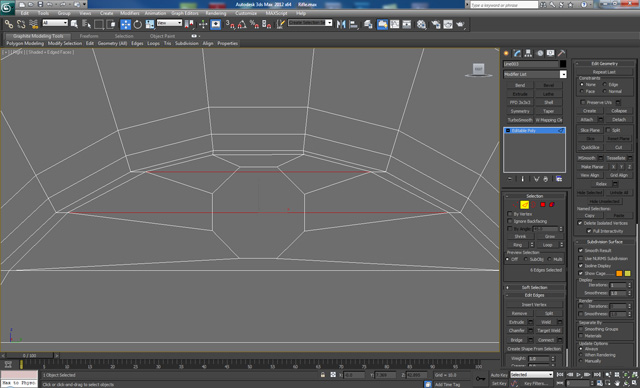This screenshot has width=640, height=388.
Task: Uncheck the Smooth Result checkbox
Action: pyautogui.click(x=581, y=251)
